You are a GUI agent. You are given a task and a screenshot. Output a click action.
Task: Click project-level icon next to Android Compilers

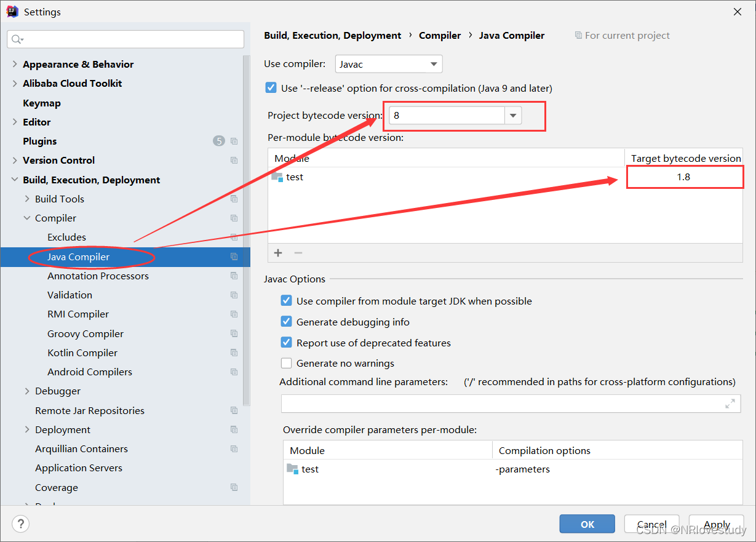point(234,372)
